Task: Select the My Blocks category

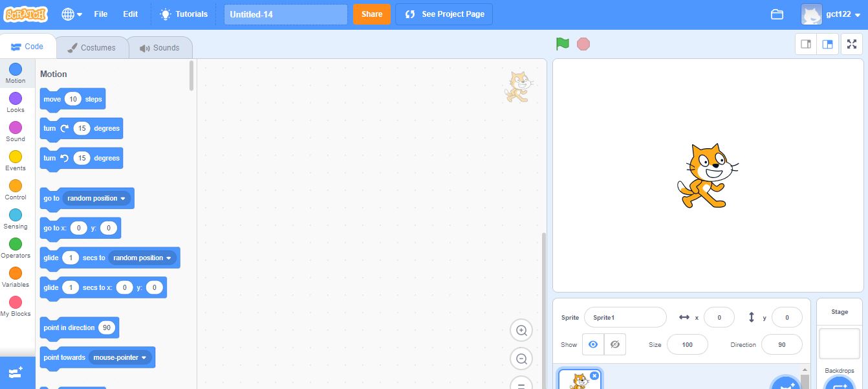Action: click(16, 307)
